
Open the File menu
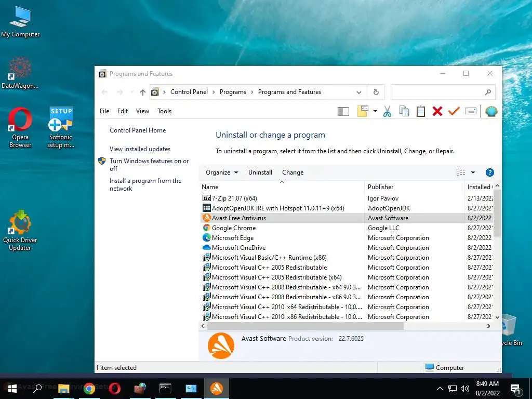click(x=104, y=111)
